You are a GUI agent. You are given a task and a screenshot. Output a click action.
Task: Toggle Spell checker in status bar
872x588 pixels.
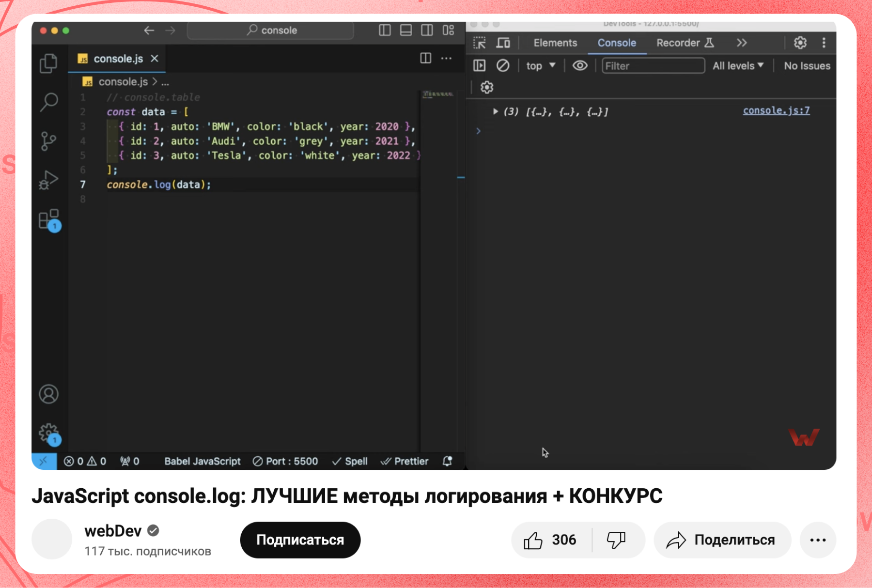click(350, 461)
